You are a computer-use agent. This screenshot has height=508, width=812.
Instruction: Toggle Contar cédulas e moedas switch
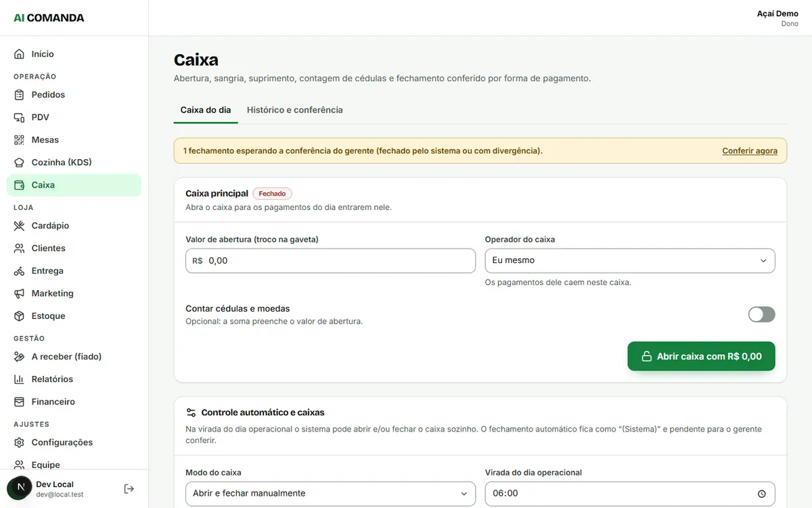(761, 314)
